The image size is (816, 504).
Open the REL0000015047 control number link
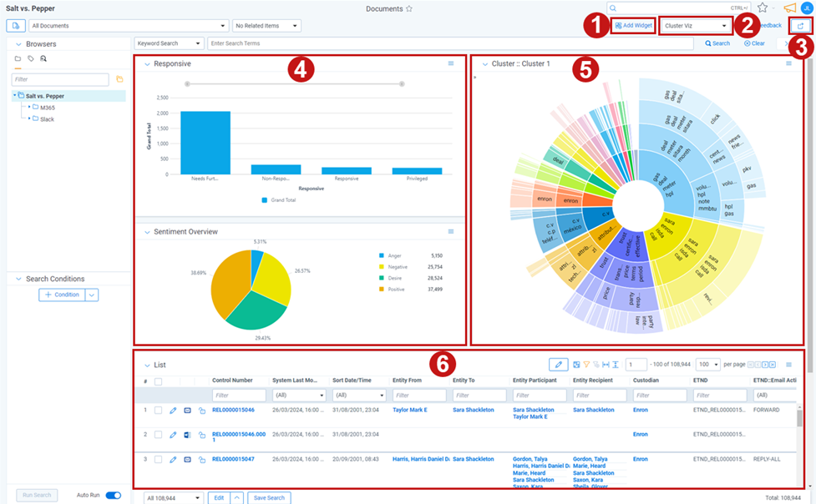[x=233, y=459]
